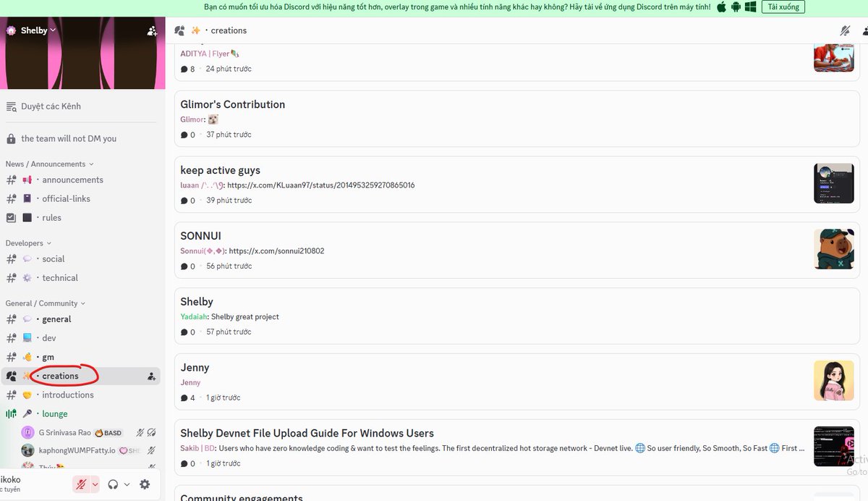Open the SONNUI capybara thumbnail
Viewport: 868px width, 501px height.
tap(833, 250)
